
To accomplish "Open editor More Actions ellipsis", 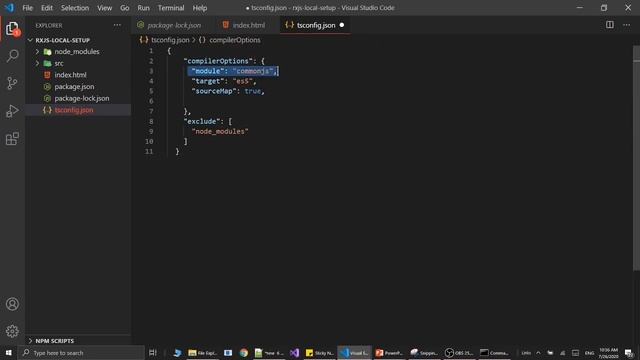I will (627, 25).
